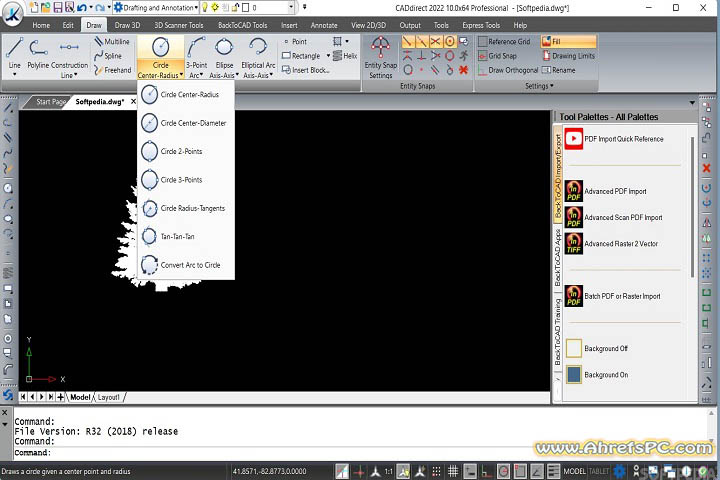Click the Tool Palettes vertical scrollbar
The height and width of the screenshot is (480, 720).
coord(692,207)
